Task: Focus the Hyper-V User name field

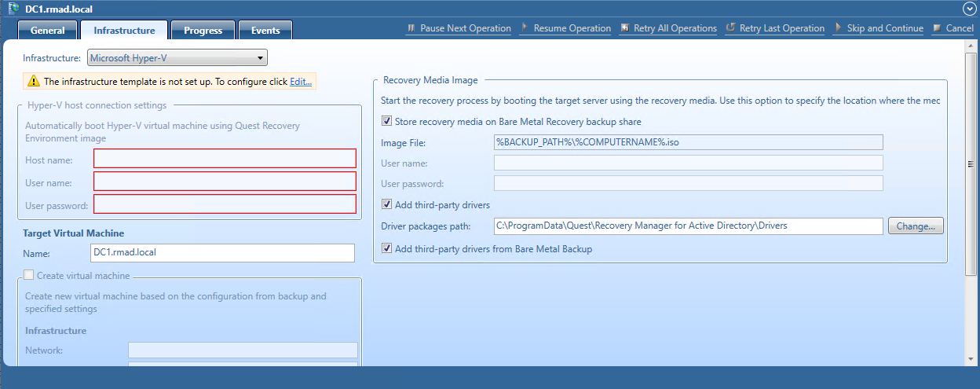Action: (x=225, y=182)
